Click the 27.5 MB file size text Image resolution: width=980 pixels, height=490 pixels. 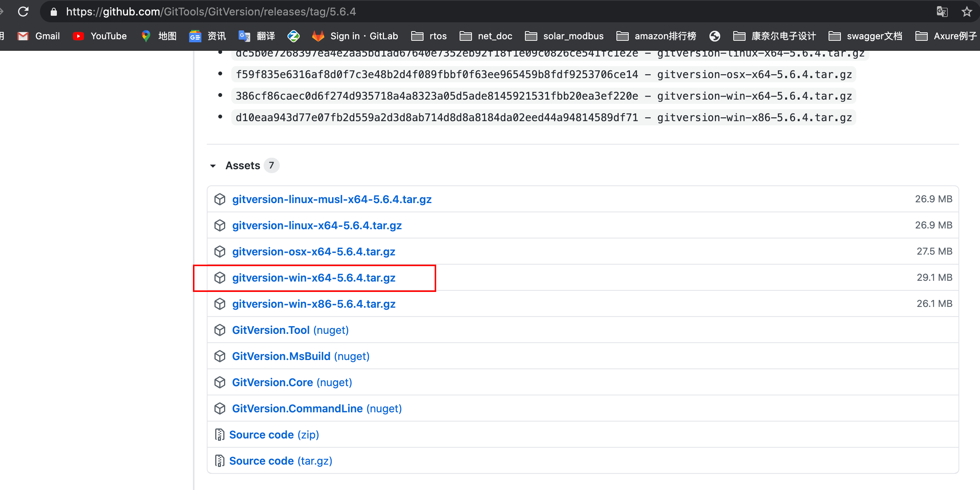934,251
